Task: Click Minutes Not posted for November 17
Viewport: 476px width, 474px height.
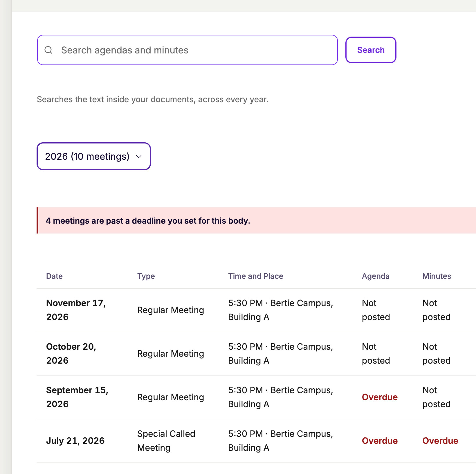Action: pos(436,310)
